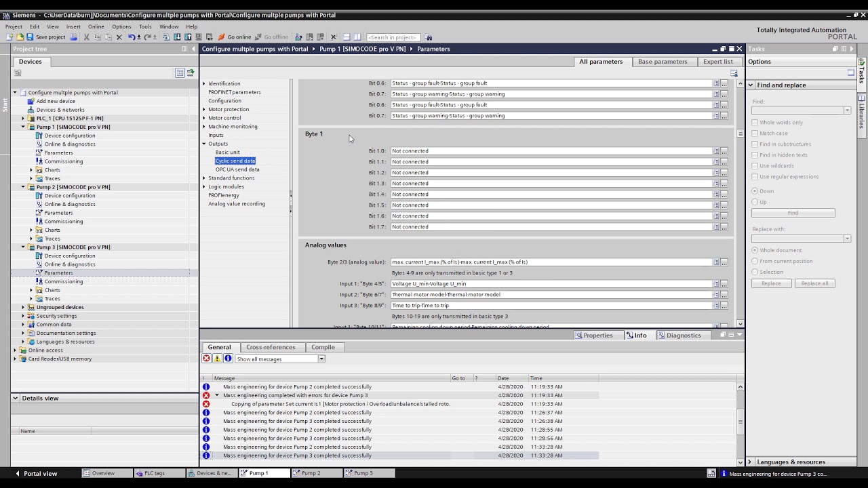Click the New project icon in the toolbar
The height and width of the screenshot is (488, 868).
(9, 37)
